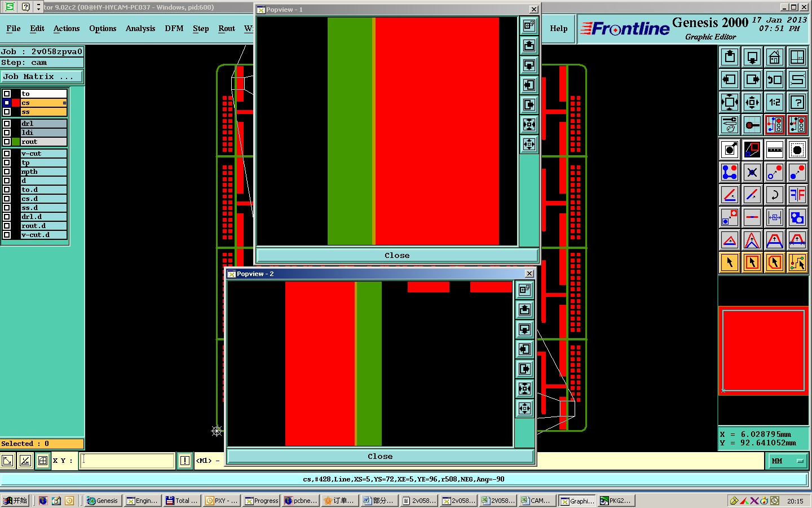This screenshot has height=508, width=812.
Task: Expand the small icon on cs layer row
Action: pos(64,103)
